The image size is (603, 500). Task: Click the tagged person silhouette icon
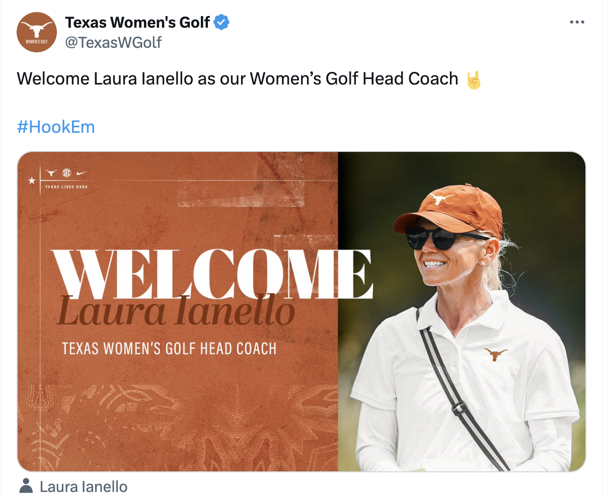[26, 486]
